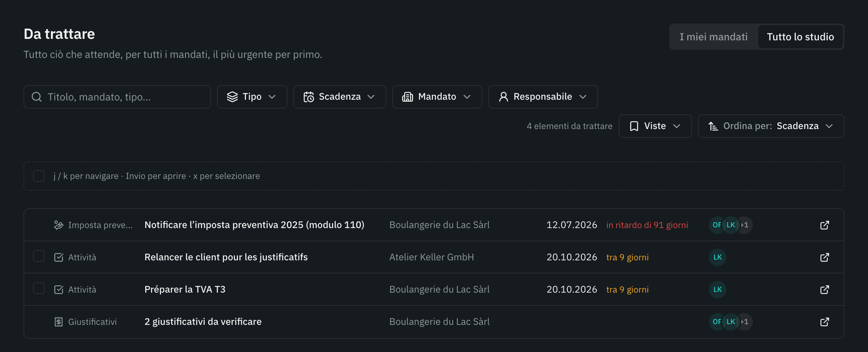Click 'tra 9 giorni' in Relancer row
Viewport: 868px width, 352px height.
628,257
